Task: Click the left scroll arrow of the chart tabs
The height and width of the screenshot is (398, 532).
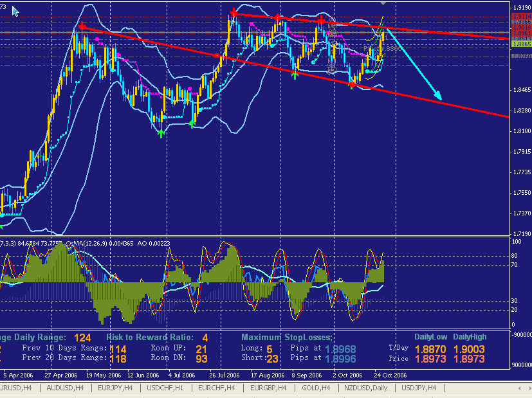Action: (x=519, y=388)
